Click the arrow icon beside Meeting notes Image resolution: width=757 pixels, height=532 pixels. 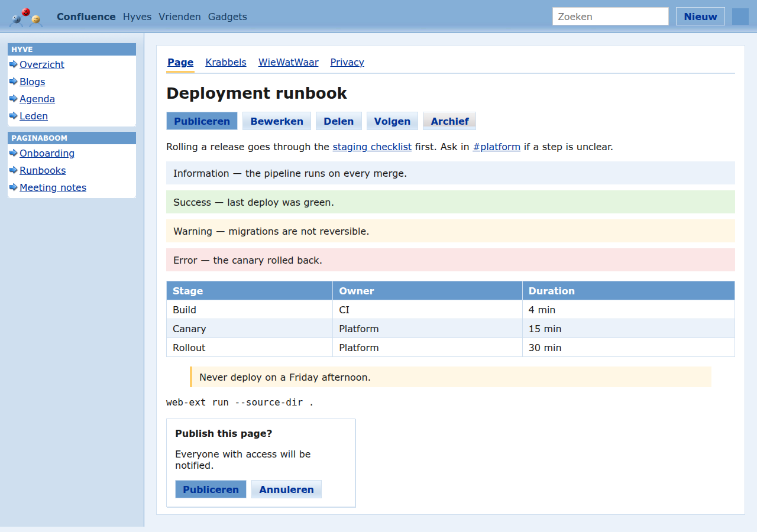[x=14, y=187]
